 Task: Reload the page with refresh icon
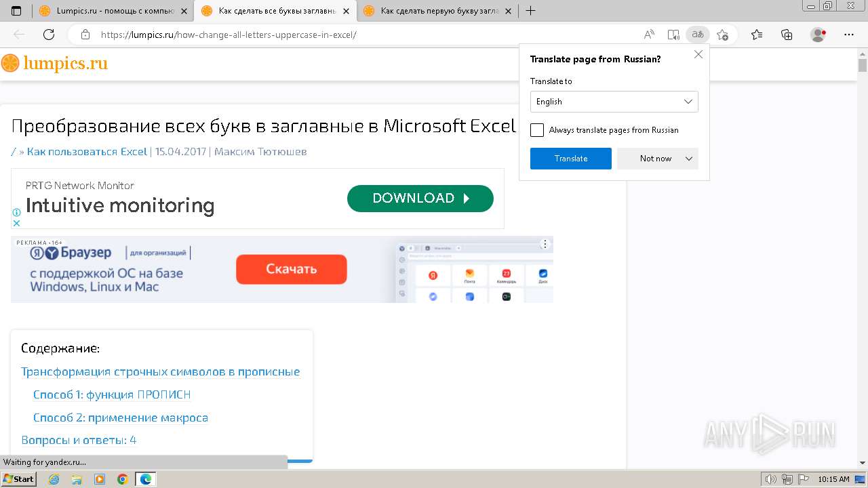[x=49, y=35]
